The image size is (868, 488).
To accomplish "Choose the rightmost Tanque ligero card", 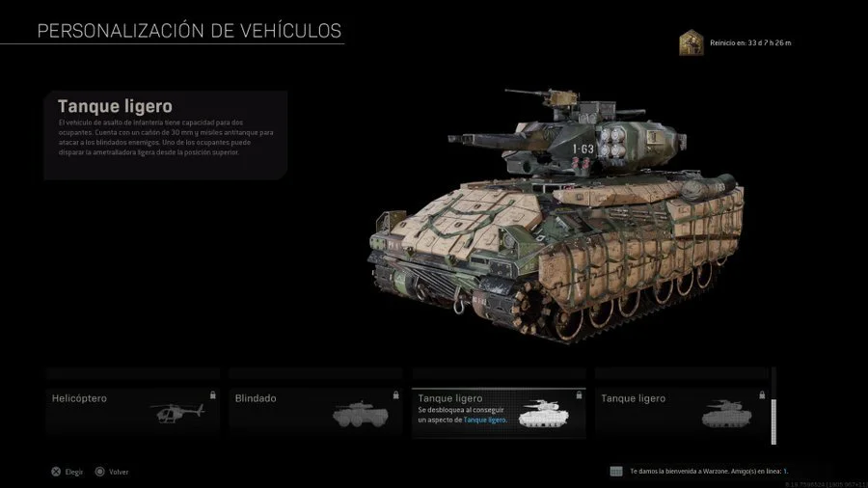I will coord(682,413).
